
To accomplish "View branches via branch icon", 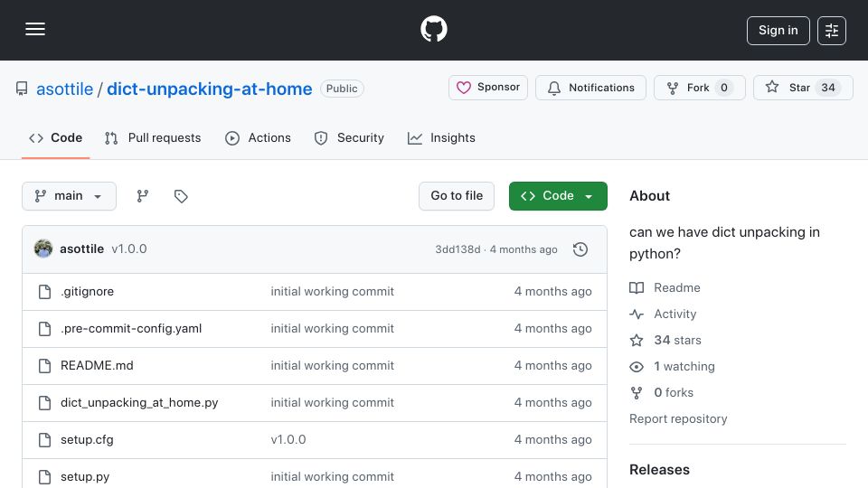I will pos(143,196).
